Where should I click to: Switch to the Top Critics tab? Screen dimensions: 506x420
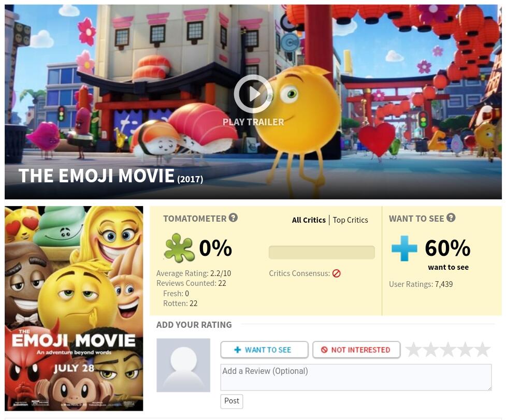[350, 220]
